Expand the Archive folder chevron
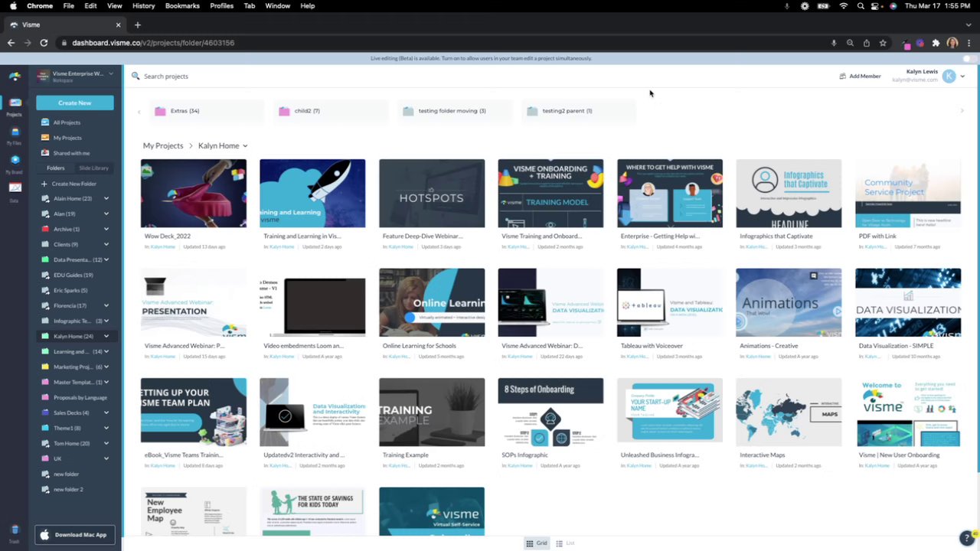 point(106,230)
